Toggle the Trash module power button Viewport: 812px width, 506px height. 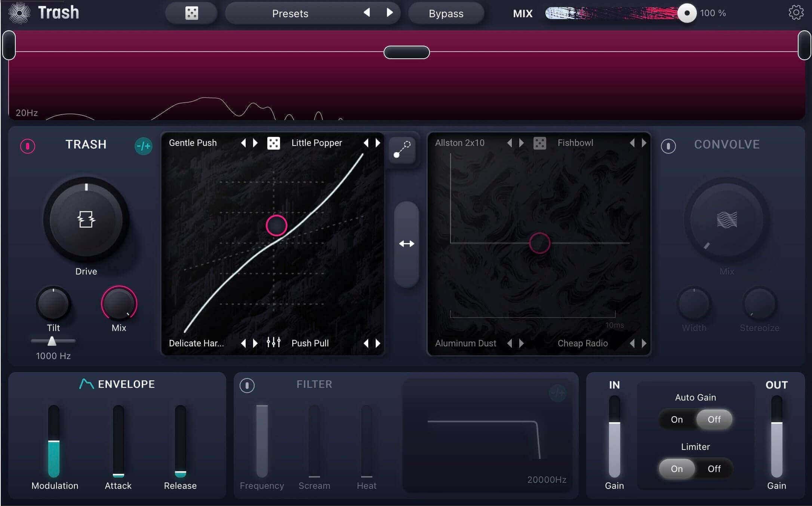pos(28,146)
